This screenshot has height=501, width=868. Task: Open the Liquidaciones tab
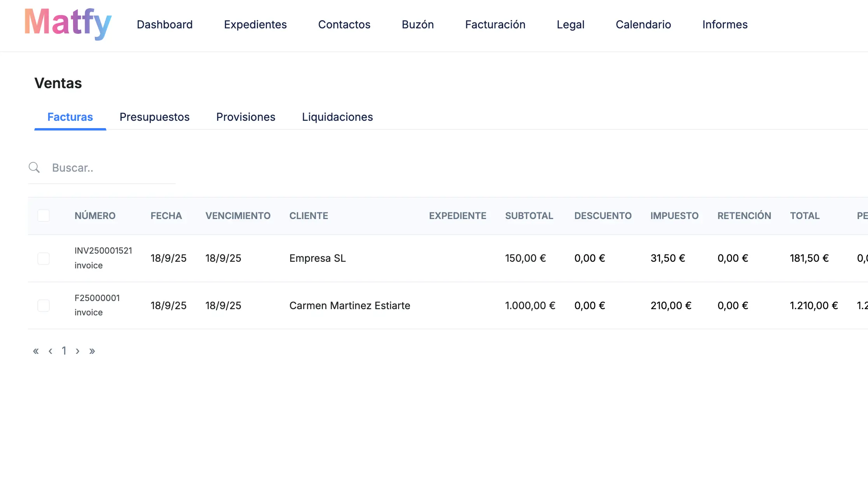click(337, 117)
